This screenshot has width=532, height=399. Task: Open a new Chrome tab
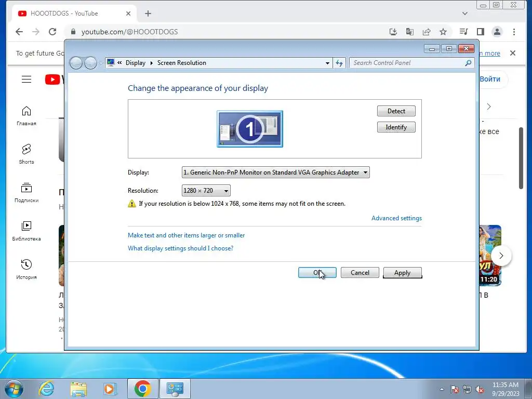148,14
